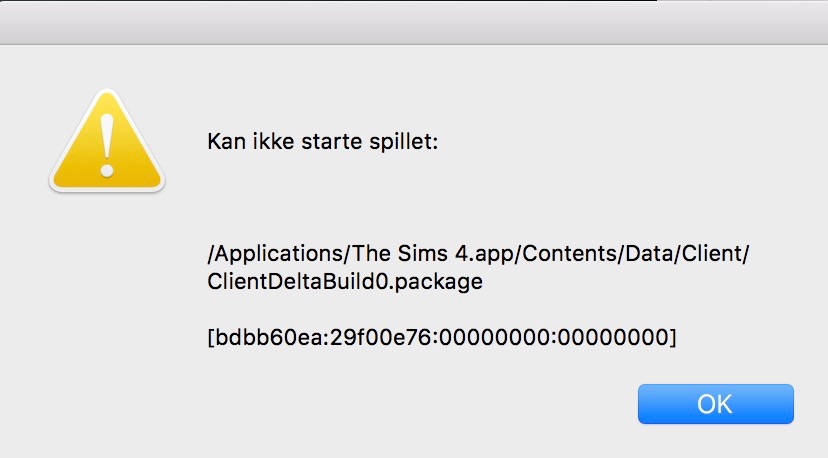Click the white exclamation mark in warning icon
The image size is (828, 458).
(107, 146)
